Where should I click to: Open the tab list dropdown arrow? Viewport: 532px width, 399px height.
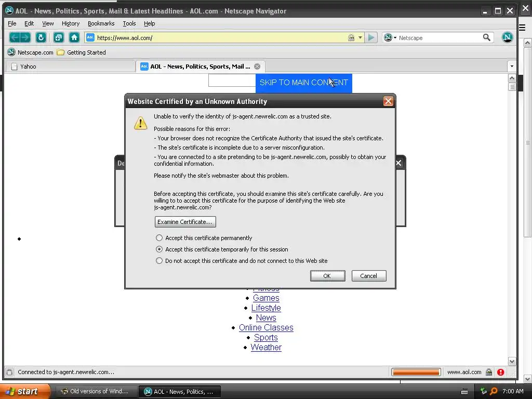click(512, 66)
